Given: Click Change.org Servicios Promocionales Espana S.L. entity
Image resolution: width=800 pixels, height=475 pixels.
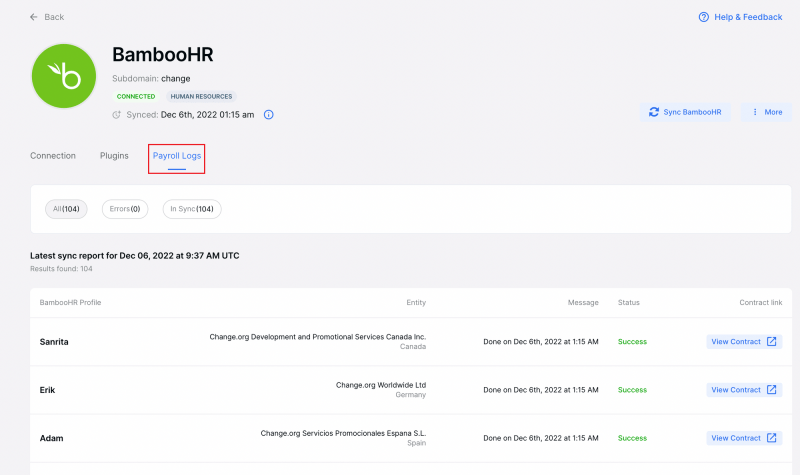Looking at the screenshot, I should pyautogui.click(x=343, y=433).
